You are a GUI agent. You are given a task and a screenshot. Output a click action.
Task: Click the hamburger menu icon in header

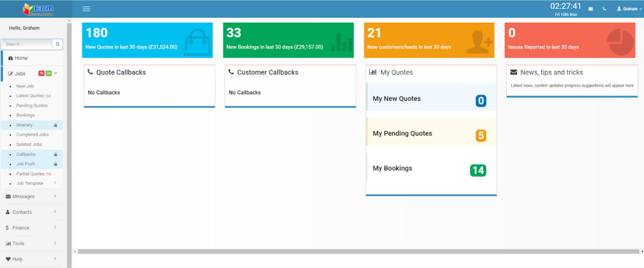(87, 9)
